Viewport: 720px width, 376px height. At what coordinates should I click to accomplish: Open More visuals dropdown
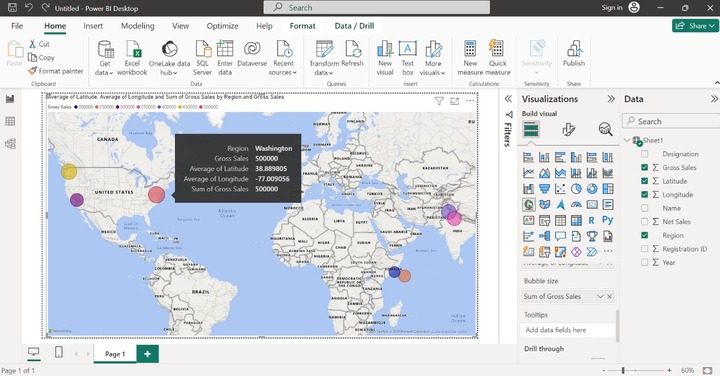tap(433, 58)
